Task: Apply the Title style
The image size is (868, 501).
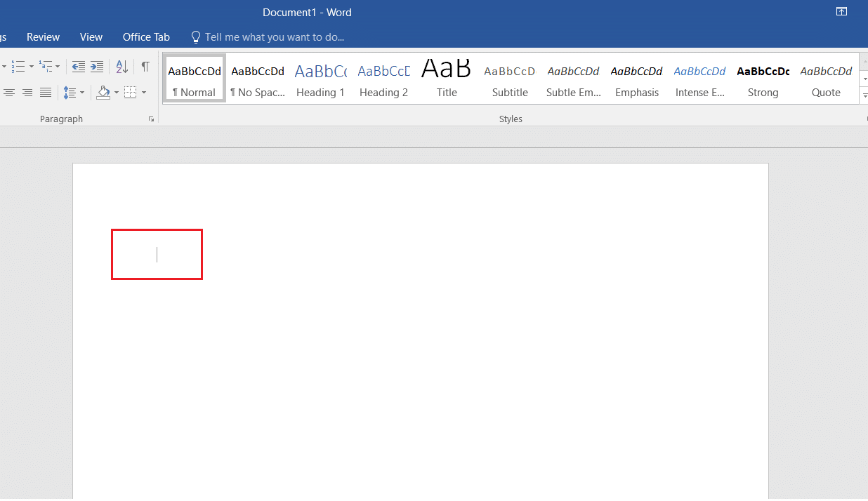Action: tap(447, 79)
